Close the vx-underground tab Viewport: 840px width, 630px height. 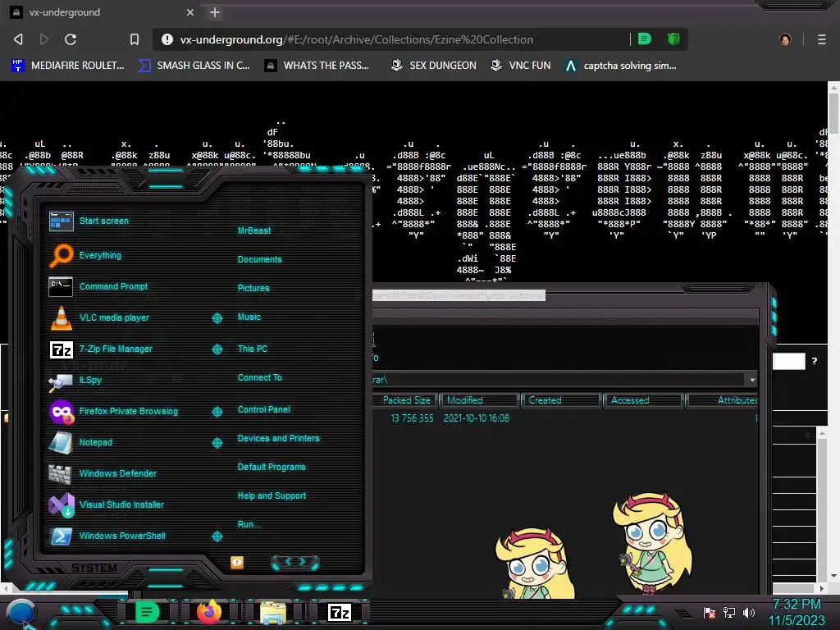pyautogui.click(x=190, y=11)
